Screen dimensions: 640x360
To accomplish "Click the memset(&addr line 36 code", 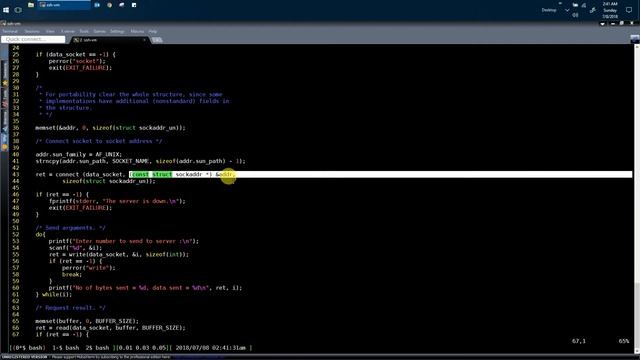I will [x=110, y=128].
